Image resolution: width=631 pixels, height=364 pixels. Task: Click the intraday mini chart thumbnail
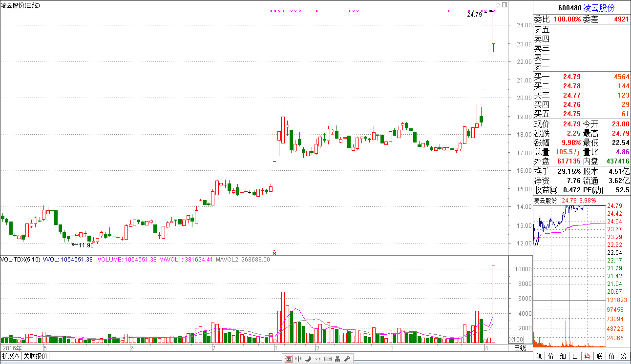(569, 276)
